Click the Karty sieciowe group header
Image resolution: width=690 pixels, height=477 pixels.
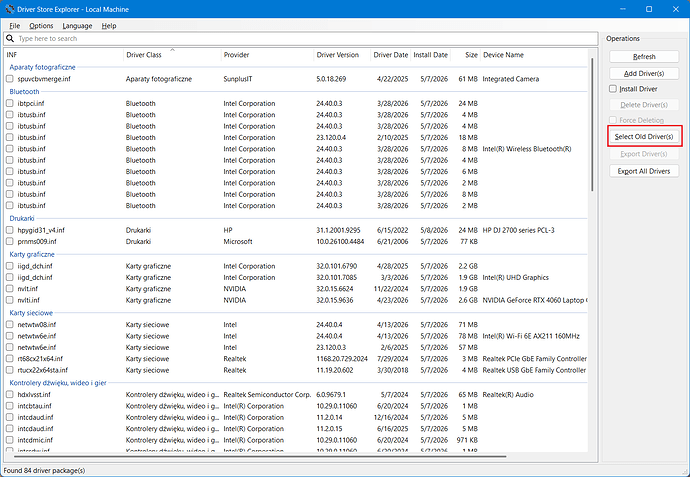click(31, 313)
